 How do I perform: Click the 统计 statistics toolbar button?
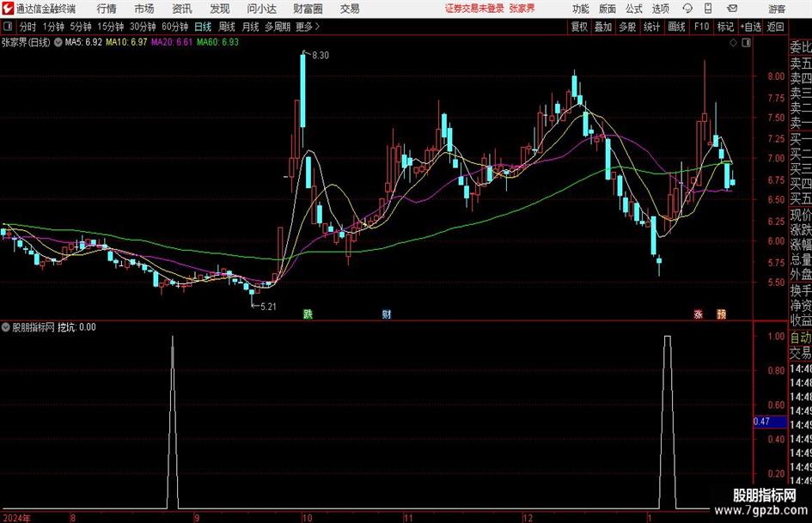[x=651, y=27]
